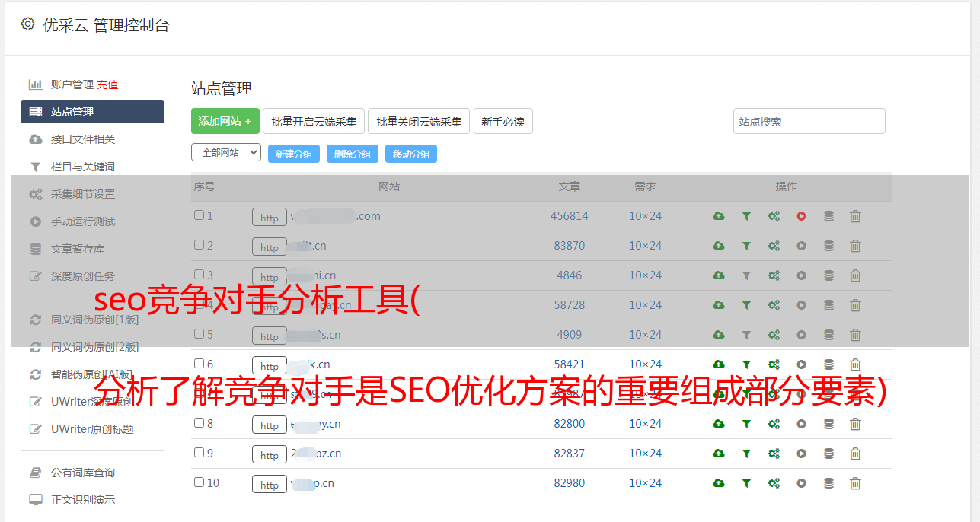Click article count 82980
The image size is (980, 522).
tap(570, 483)
